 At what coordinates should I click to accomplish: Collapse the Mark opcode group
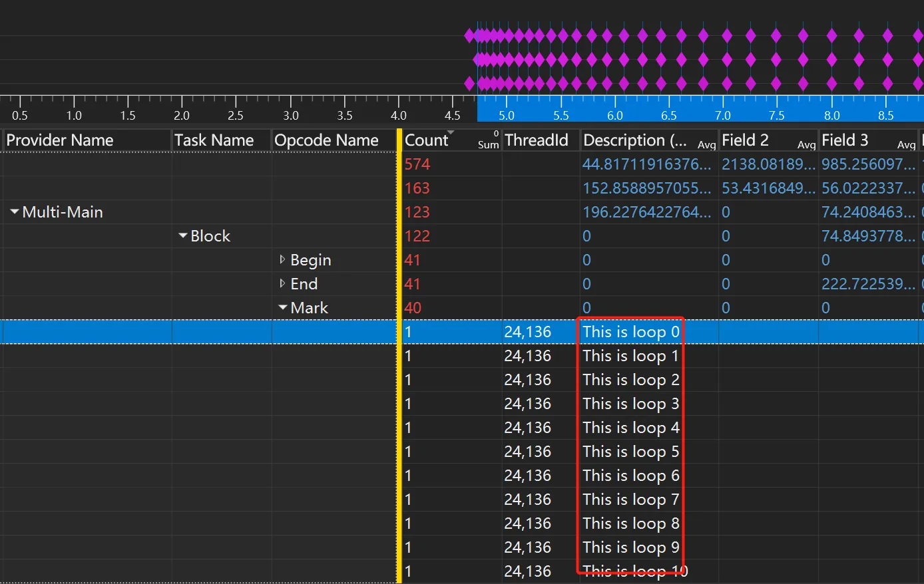[283, 307]
